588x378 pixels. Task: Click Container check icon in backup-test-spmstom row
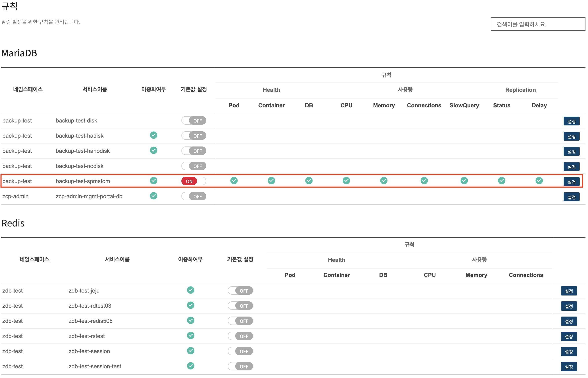(271, 181)
